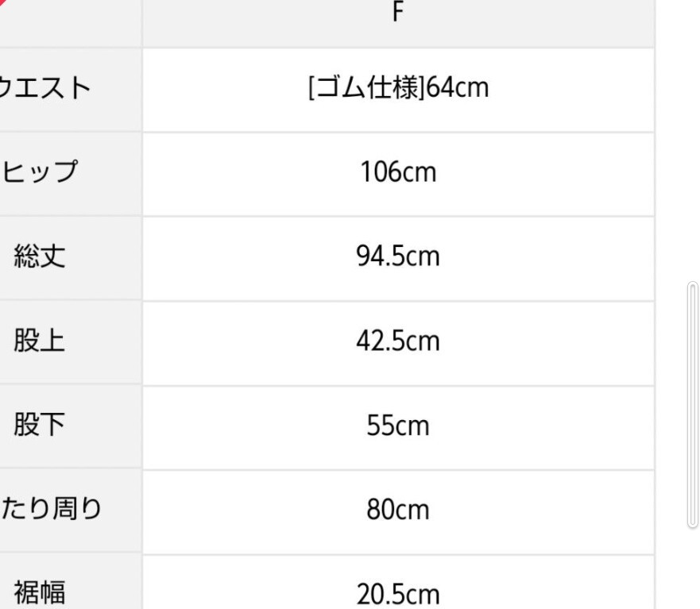Select the ウエスト row label
Image resolution: width=700 pixels, height=609 pixels.
pos(44,87)
